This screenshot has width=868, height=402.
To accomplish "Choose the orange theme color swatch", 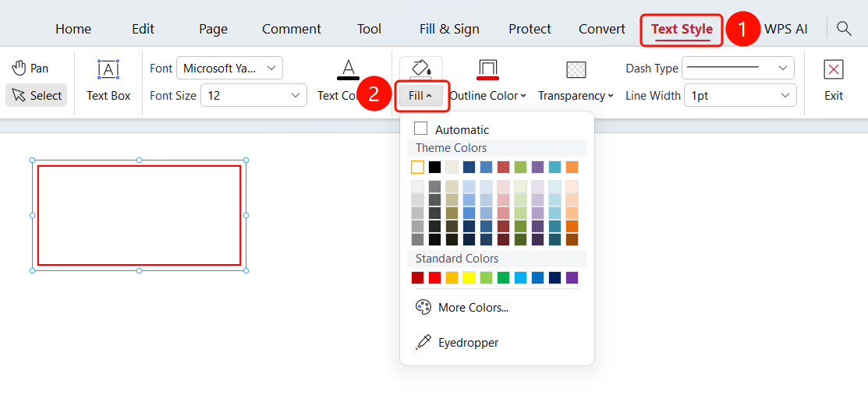I will coord(572,167).
